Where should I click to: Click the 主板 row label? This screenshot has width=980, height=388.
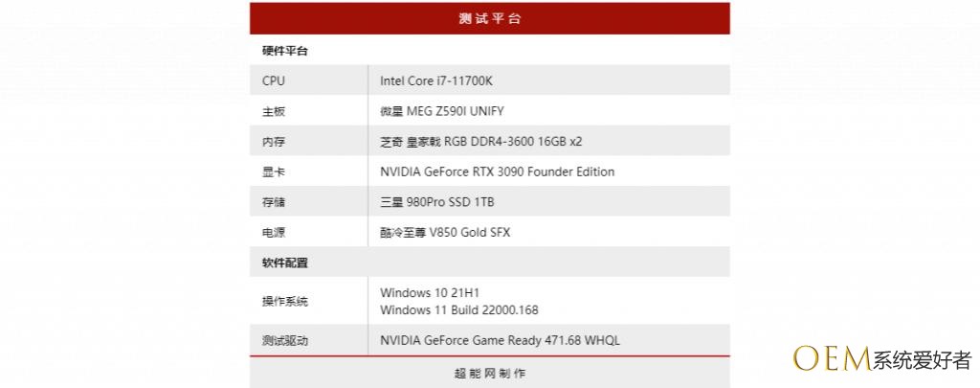pos(274,111)
